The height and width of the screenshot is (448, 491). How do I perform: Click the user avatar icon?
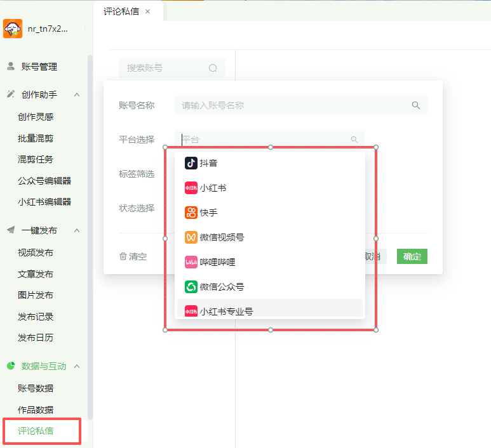coord(13,29)
